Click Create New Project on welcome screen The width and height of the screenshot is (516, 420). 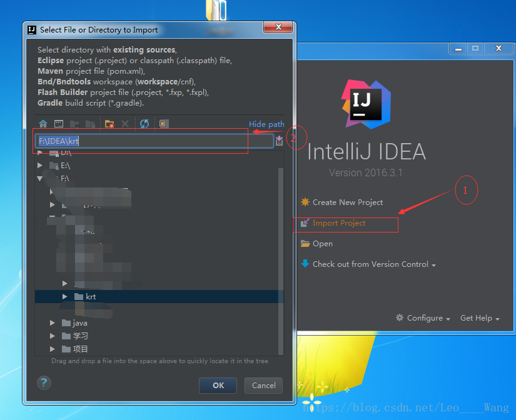coord(348,202)
